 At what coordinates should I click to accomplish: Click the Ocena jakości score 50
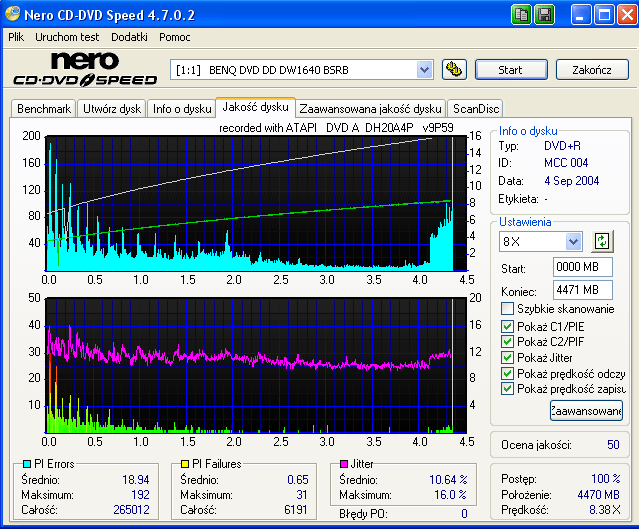tap(613, 445)
